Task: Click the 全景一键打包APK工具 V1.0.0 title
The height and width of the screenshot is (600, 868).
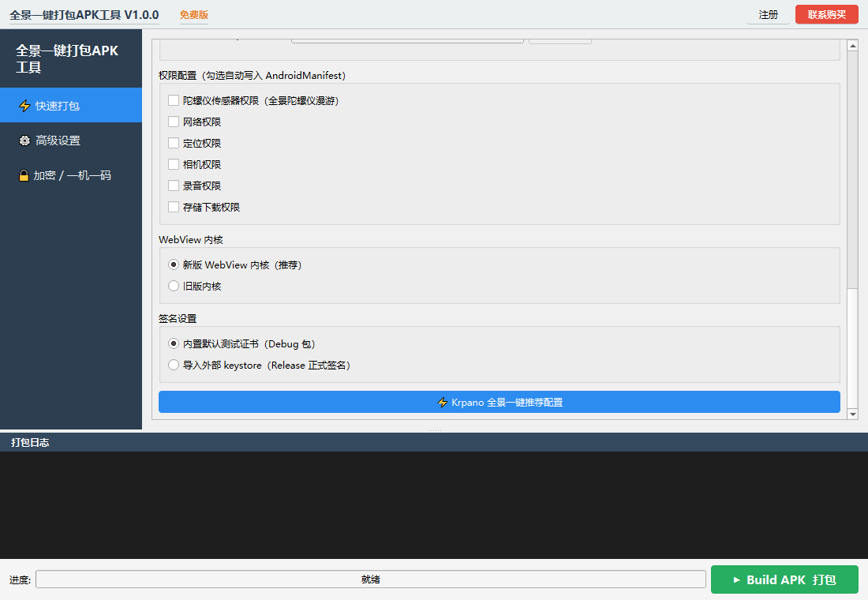Action: tap(84, 15)
